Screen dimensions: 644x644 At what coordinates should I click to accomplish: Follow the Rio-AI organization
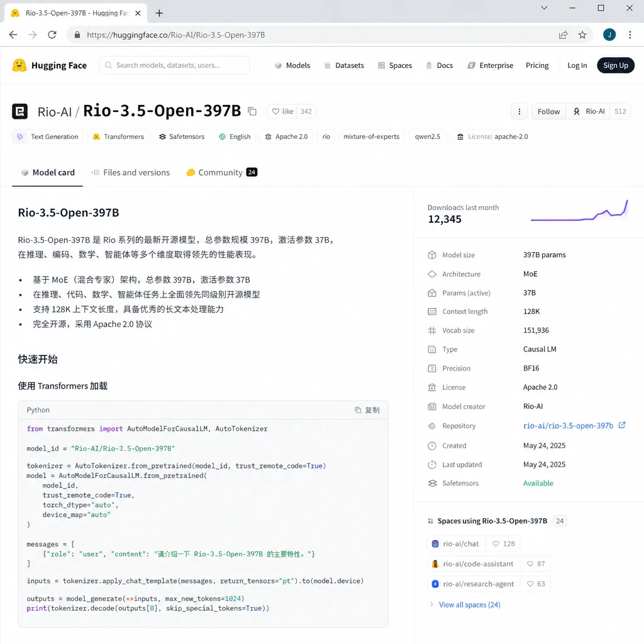coord(548,111)
